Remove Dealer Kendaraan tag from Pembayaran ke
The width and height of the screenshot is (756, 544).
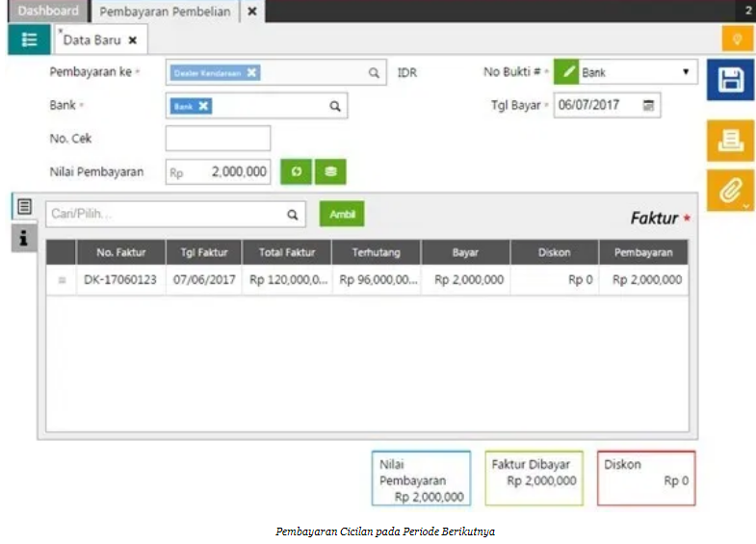(x=251, y=72)
